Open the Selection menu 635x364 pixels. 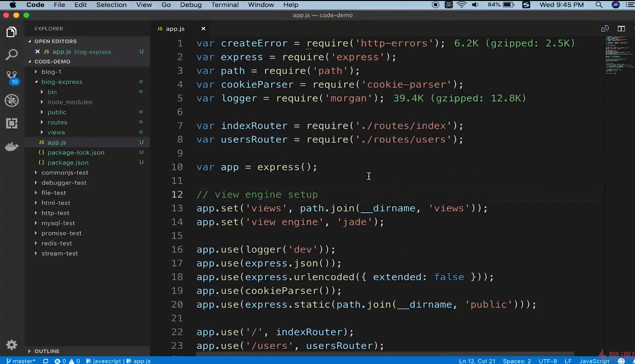tap(111, 5)
